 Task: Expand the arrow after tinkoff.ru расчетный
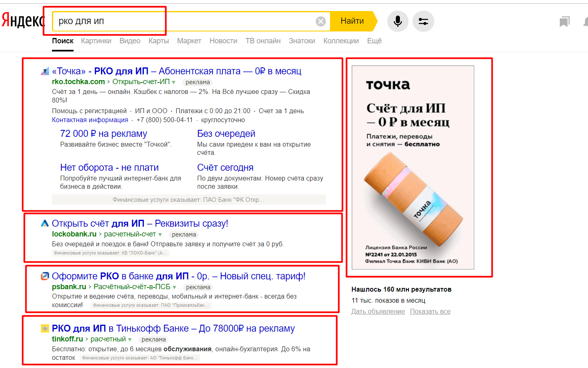(x=130, y=340)
